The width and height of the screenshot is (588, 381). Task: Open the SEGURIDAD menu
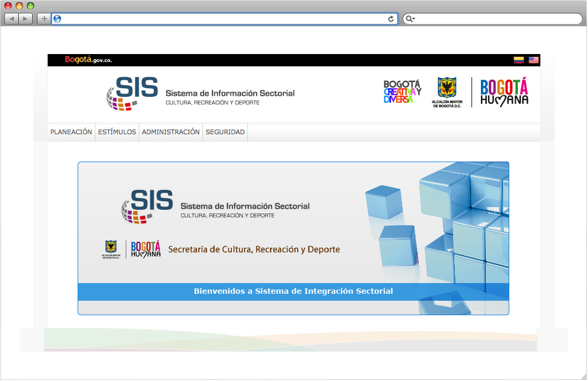225,132
